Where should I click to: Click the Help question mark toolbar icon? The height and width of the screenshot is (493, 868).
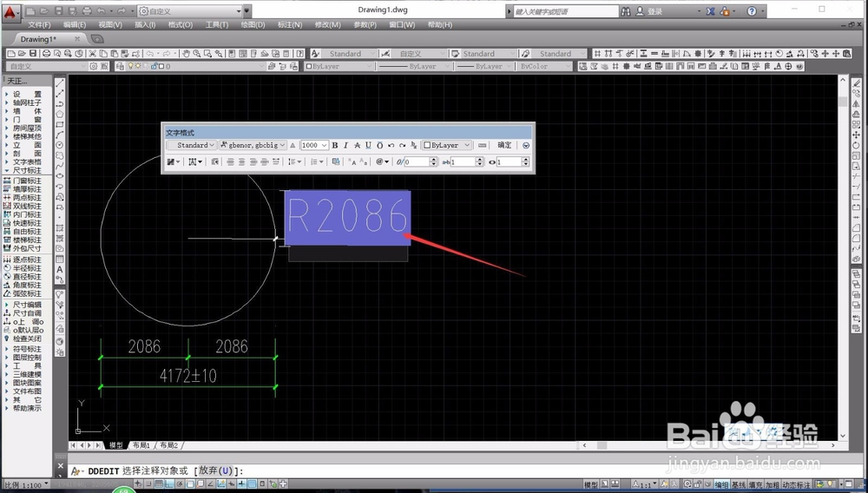click(x=300, y=54)
